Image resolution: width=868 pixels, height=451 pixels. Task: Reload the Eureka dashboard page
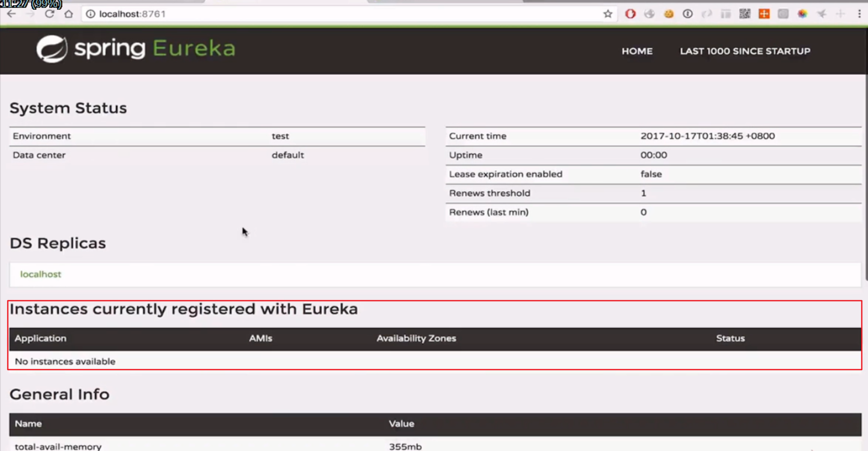coord(49,14)
